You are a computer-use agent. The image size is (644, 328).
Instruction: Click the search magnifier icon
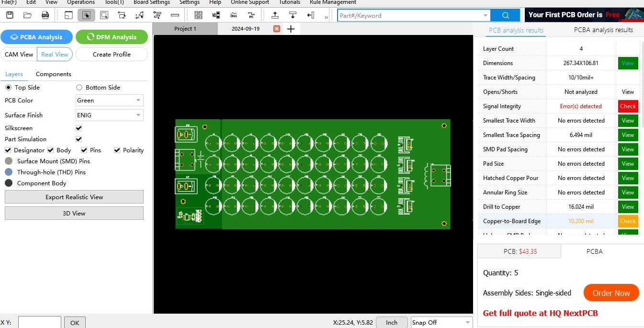pyautogui.click(x=505, y=15)
